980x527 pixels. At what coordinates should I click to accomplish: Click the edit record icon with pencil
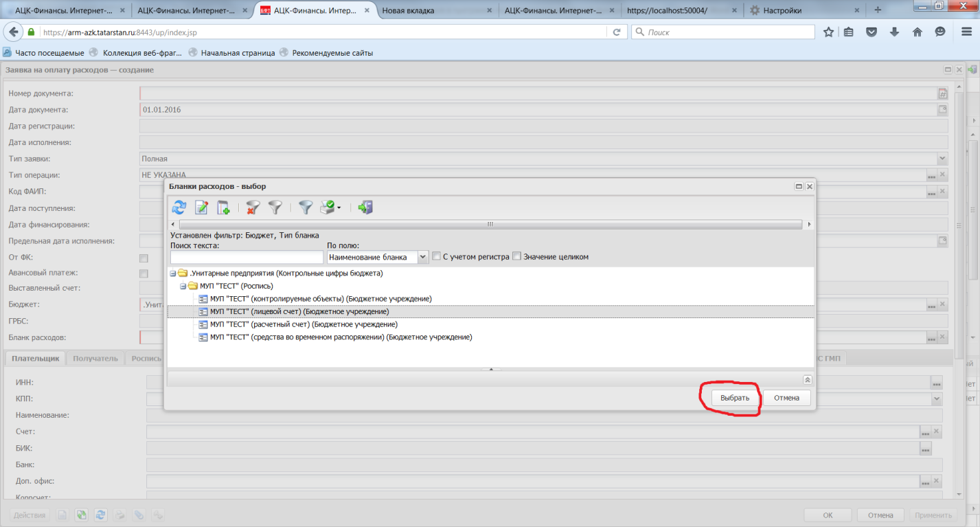[201, 208]
